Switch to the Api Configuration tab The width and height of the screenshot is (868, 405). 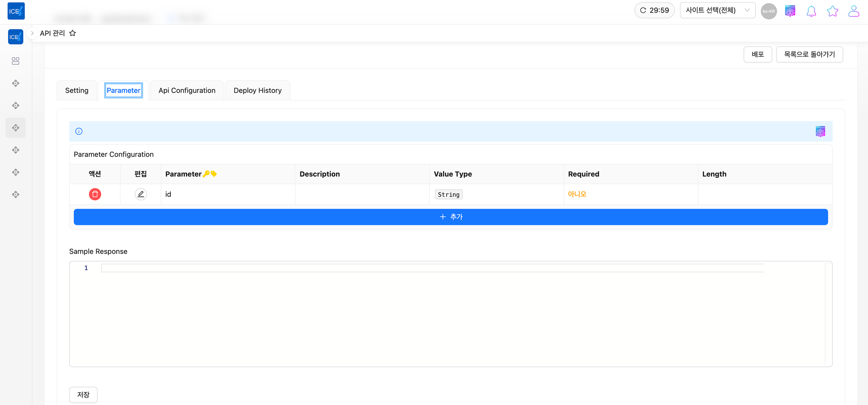(x=187, y=90)
